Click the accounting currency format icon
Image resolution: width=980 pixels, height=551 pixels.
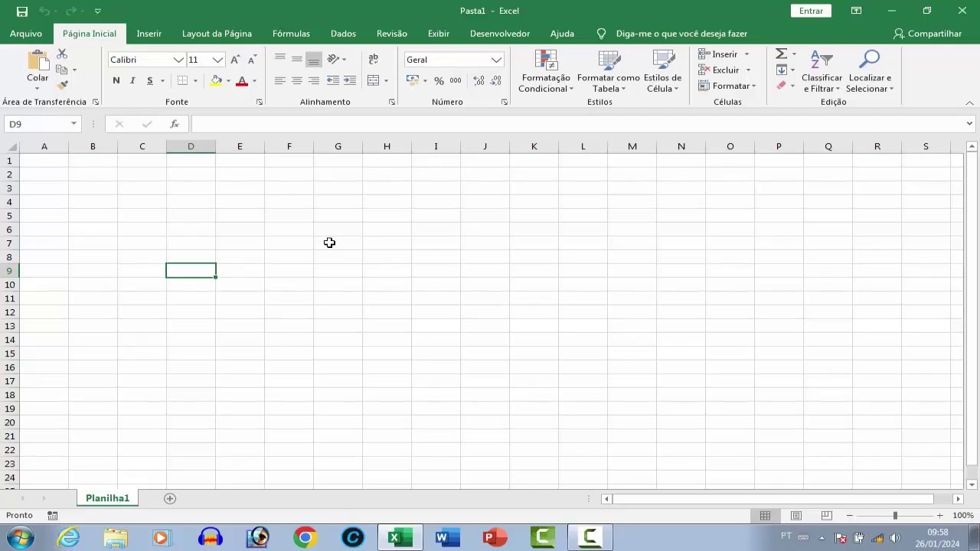coord(413,80)
